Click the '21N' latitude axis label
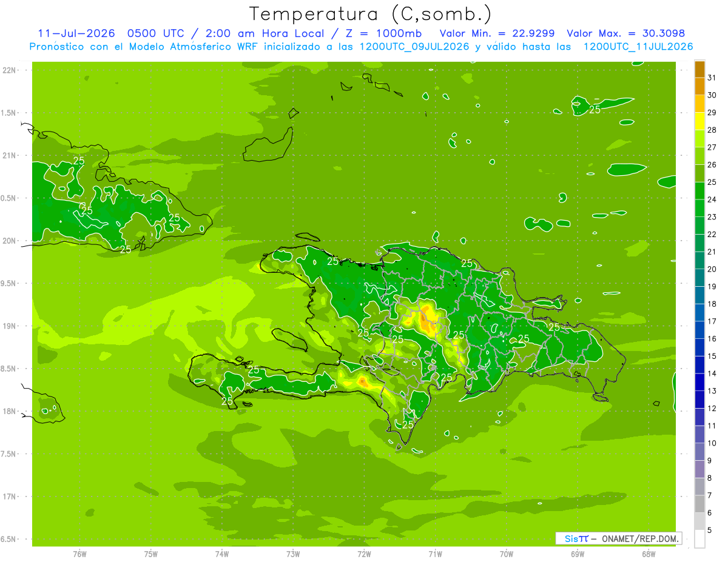Image resolution: width=728 pixels, height=562 pixels. [9, 156]
